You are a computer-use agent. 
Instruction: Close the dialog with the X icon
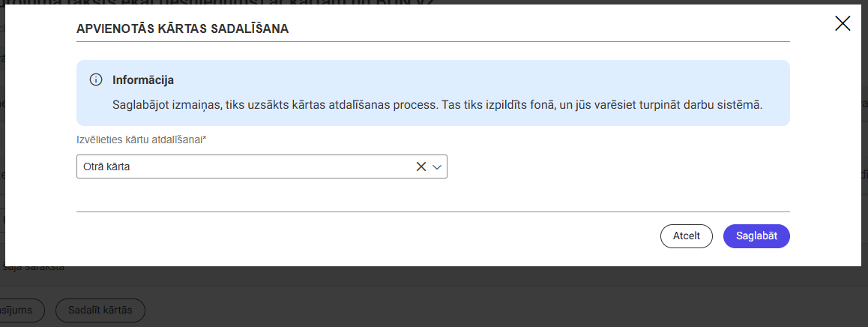(842, 23)
